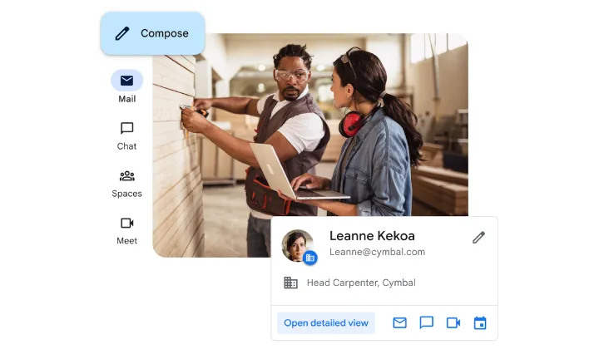
Task: Open the Chat icon in sidebar
Action: click(x=126, y=128)
